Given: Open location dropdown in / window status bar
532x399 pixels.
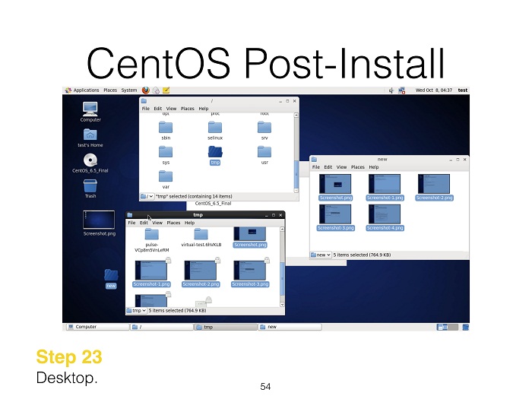Looking at the screenshot, I should tap(147, 196).
